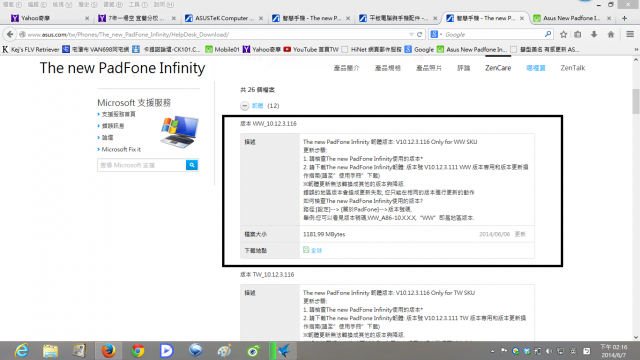Open the paint palette taskbar icon
Viewport: 640px width, 360px height.
tap(224, 351)
